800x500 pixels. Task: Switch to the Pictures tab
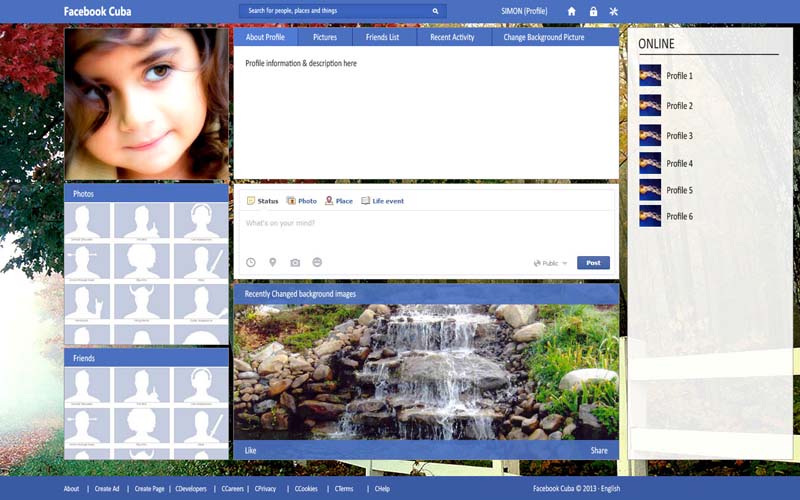325,37
